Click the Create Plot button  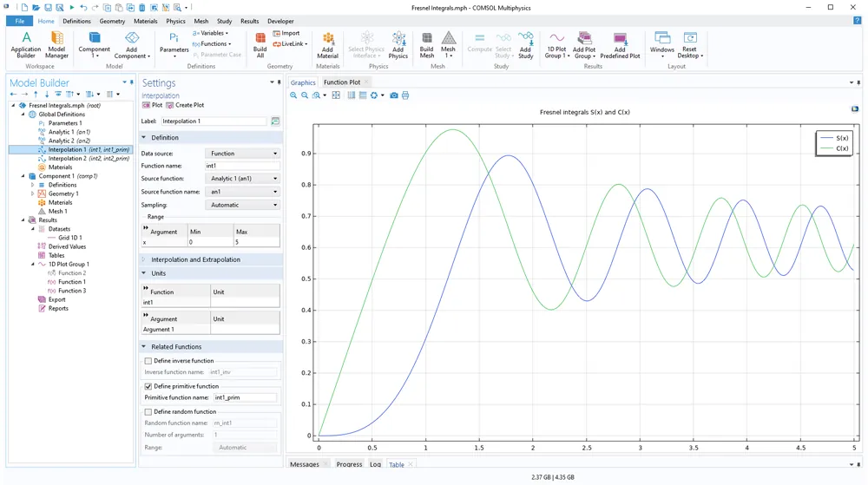(185, 105)
